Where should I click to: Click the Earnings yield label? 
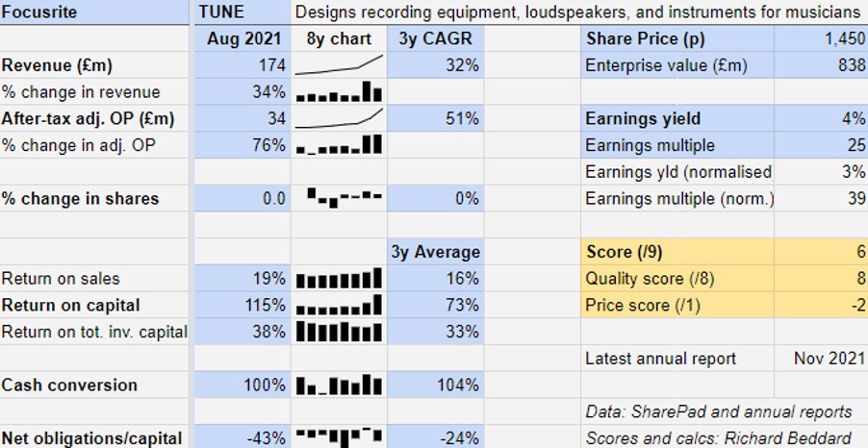click(643, 118)
